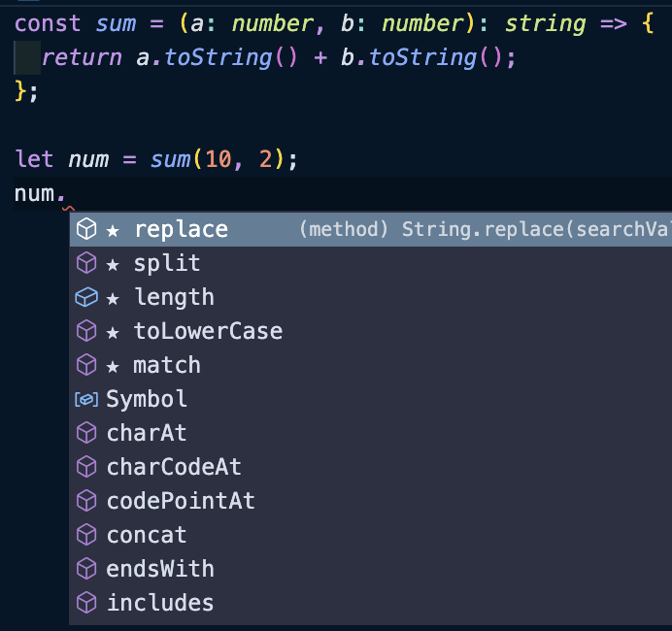Click the method icon beside includes
This screenshot has width=672, height=631.
(x=86, y=603)
